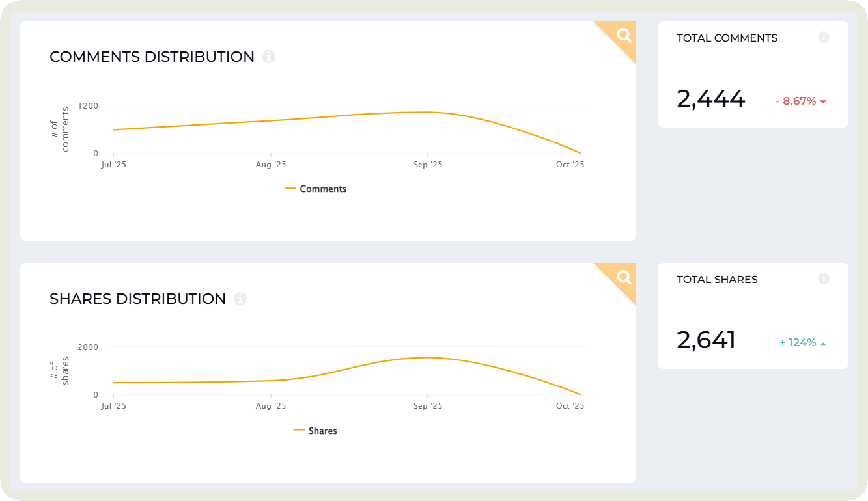The width and height of the screenshot is (868, 501).
Task: Click the Sep '25 peak on shares line
Action: click(x=427, y=357)
